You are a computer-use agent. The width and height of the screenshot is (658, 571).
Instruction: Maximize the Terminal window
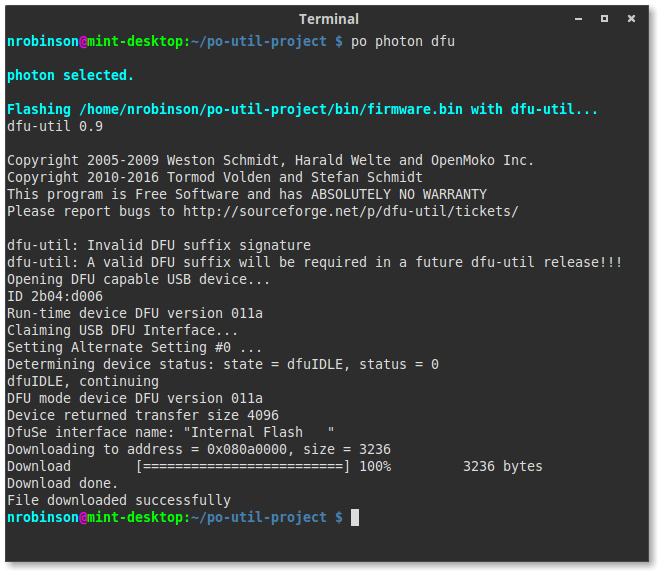(x=604, y=18)
